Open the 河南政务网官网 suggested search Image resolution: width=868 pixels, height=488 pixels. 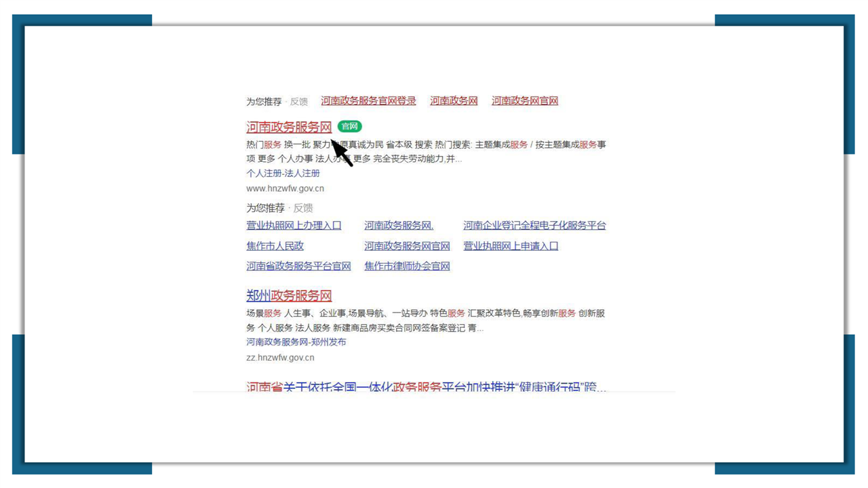coord(524,101)
